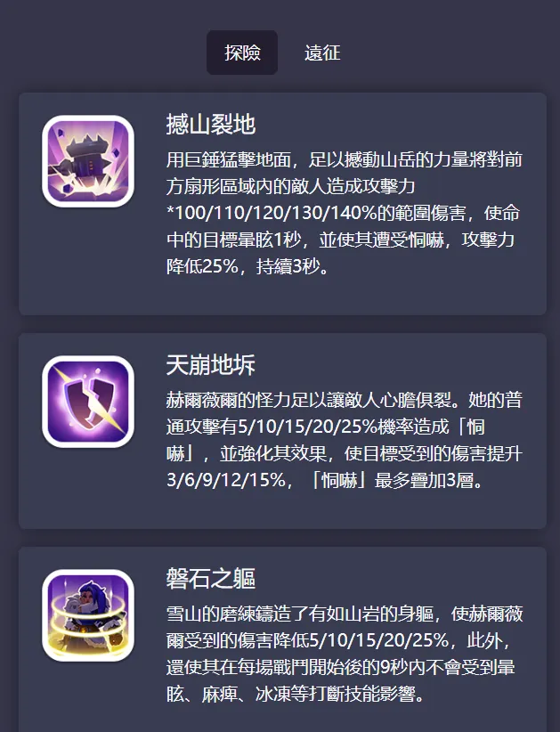Click the 3/6/9/12/15% damage boost values
The image size is (560, 732).
(226, 480)
